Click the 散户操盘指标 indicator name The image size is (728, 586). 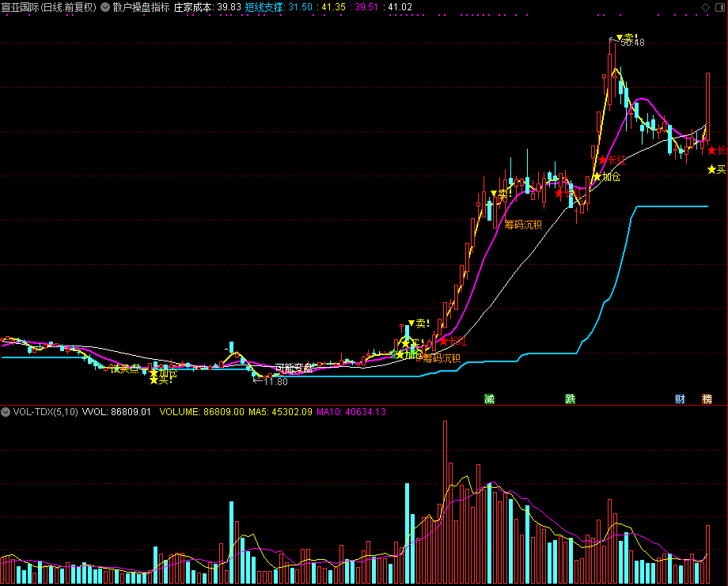(x=141, y=7)
